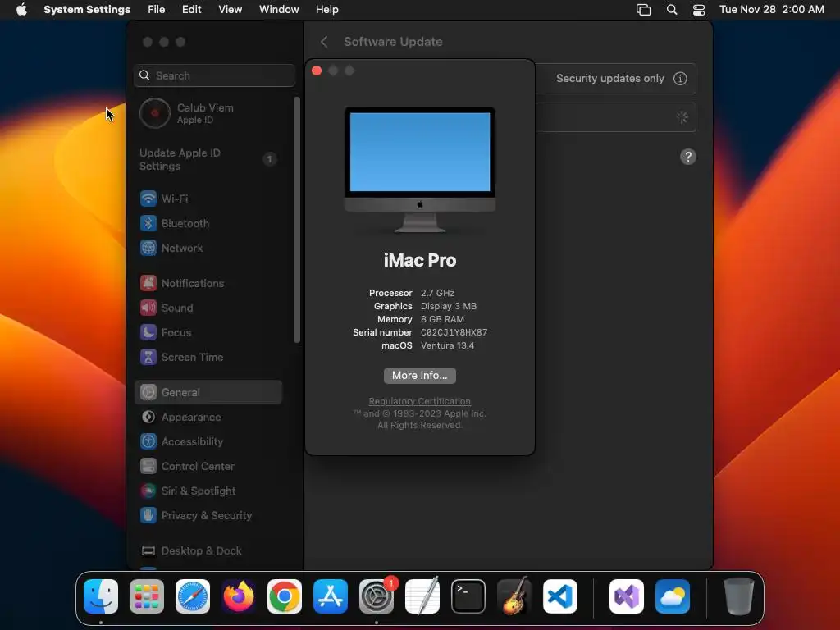The image size is (840, 630).
Task: Click the 2.7 GHz processor value
Action: tap(437, 293)
